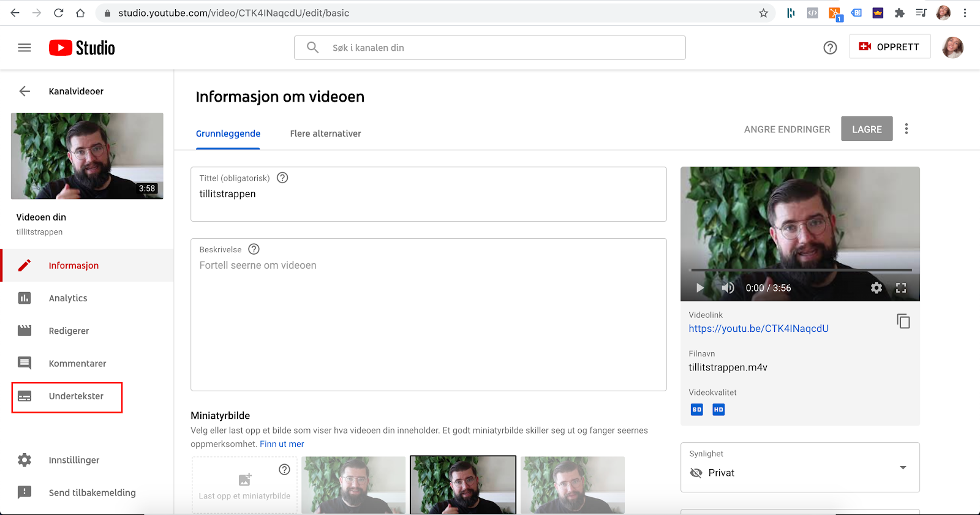Image resolution: width=980 pixels, height=515 pixels.
Task: Switch to the Grunnleggende tab
Action: pyautogui.click(x=228, y=133)
